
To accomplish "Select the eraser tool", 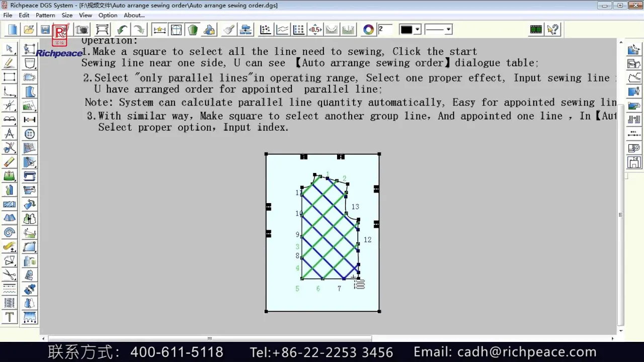I will pyautogui.click(x=10, y=162).
